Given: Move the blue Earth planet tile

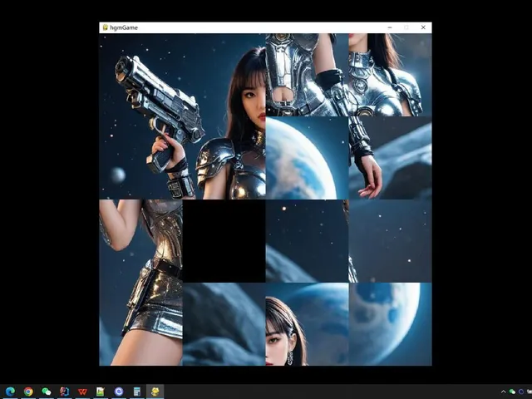Looking at the screenshot, I should 307,158.
